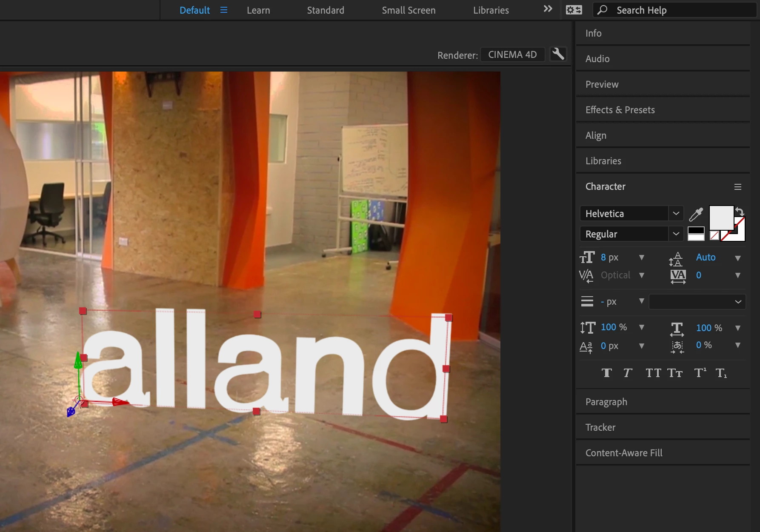Expand the Align panel
The height and width of the screenshot is (532, 760).
point(663,135)
